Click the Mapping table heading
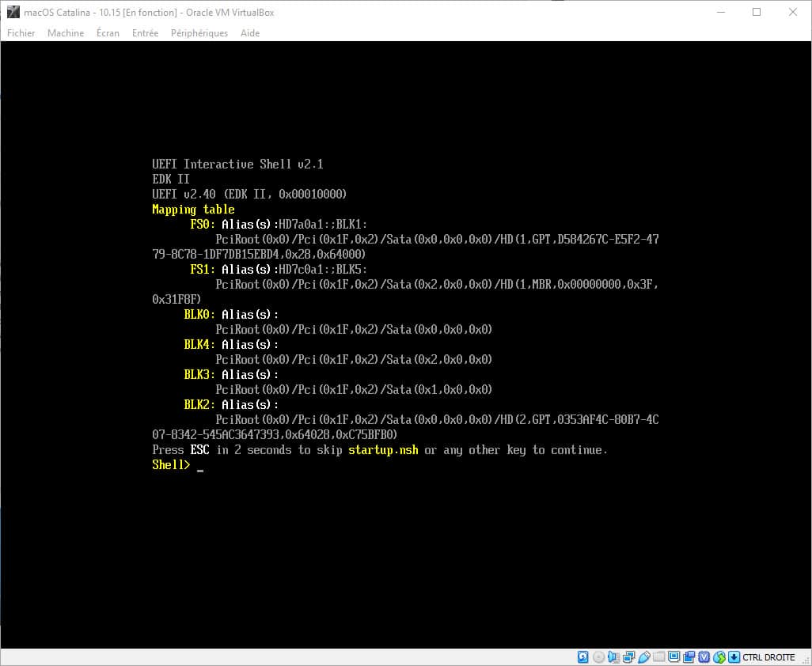 [193, 210]
